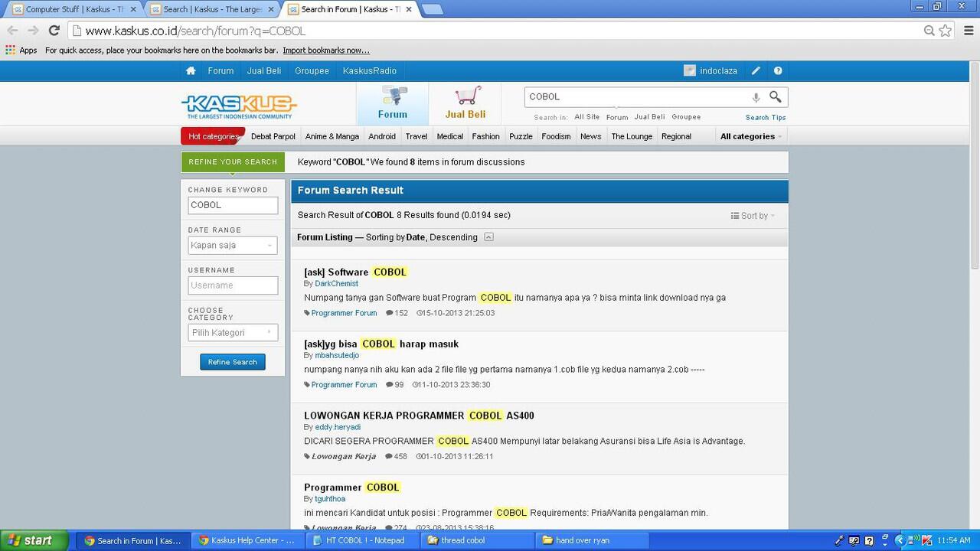Open the News category
The width and height of the screenshot is (980, 551).
click(x=591, y=136)
